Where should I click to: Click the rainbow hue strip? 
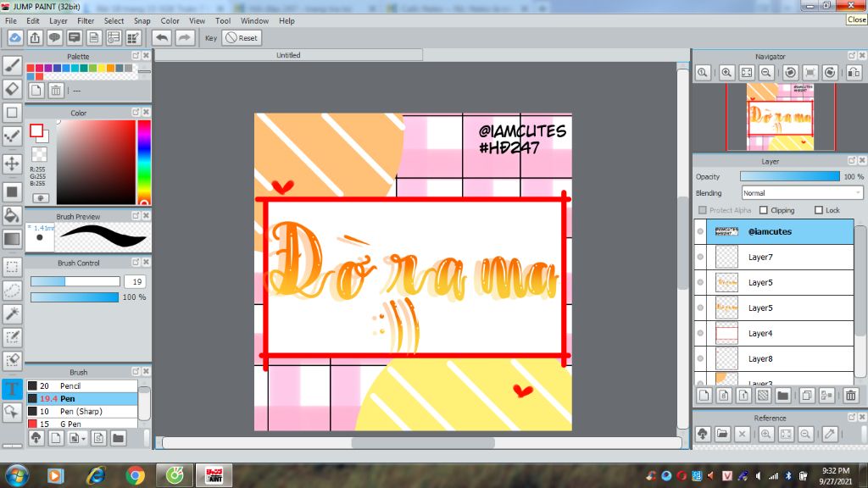tap(144, 162)
